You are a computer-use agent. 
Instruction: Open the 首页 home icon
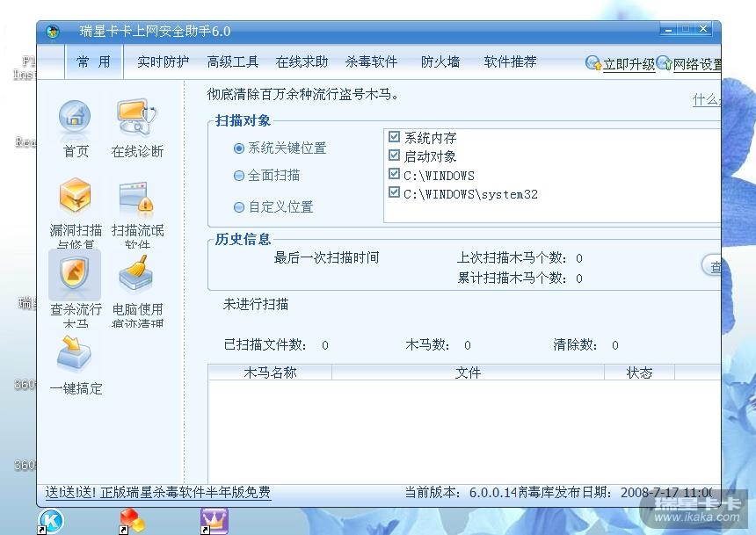click(75, 117)
